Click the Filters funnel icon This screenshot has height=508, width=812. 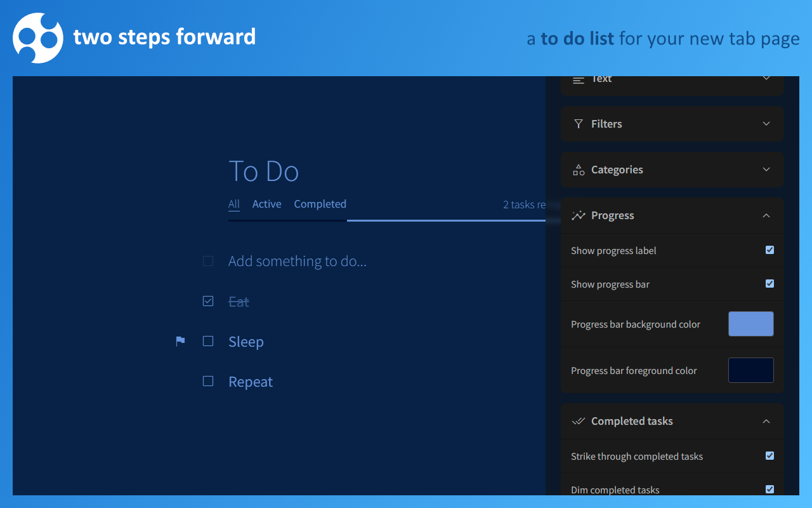click(x=578, y=124)
